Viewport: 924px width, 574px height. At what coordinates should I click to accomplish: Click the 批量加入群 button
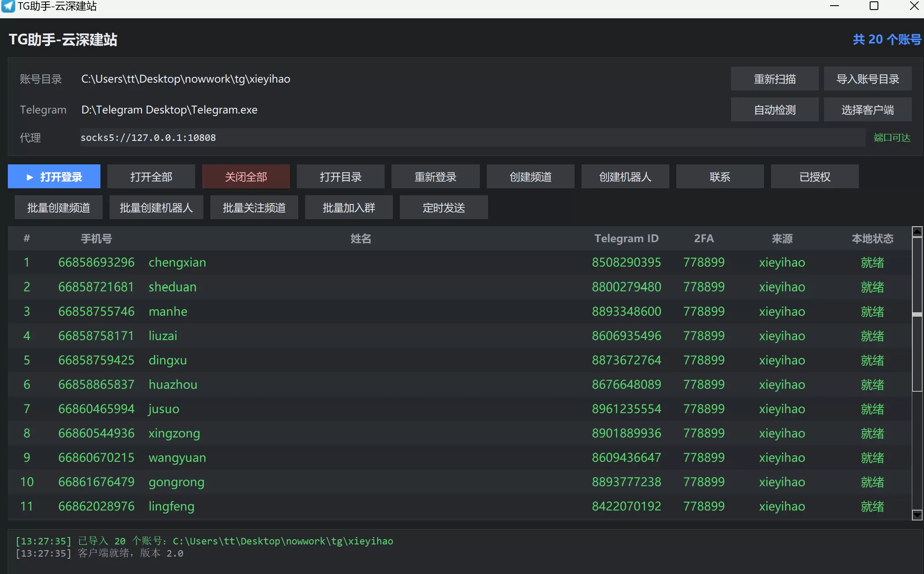(x=349, y=207)
